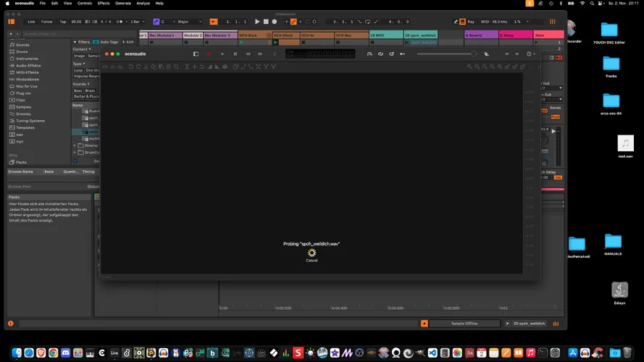Viewport: 644px width, 362px height.
Task: Click the fast-forward button in ocenaudio
Action: coord(261,54)
